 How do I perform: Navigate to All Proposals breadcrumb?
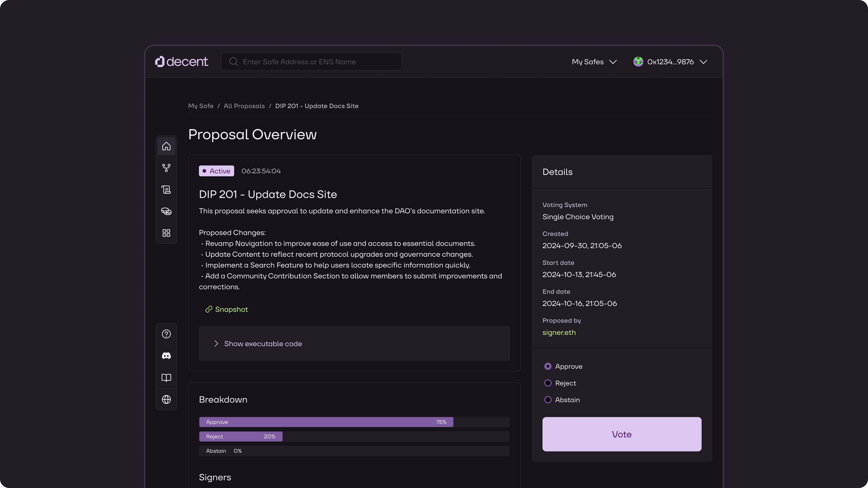click(244, 106)
